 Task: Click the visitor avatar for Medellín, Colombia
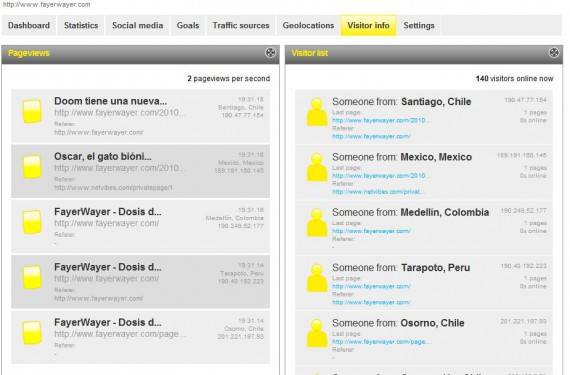click(317, 223)
